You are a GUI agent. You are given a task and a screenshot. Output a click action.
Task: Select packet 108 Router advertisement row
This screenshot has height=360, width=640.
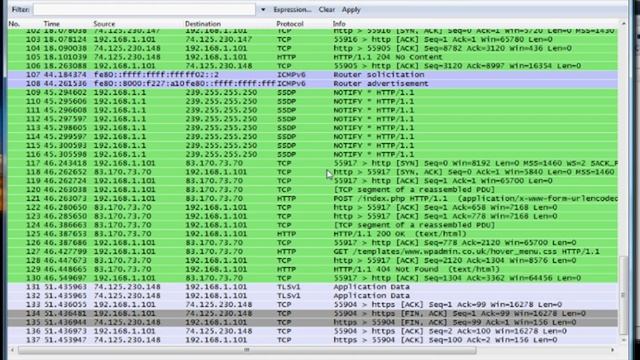[x=313, y=84]
